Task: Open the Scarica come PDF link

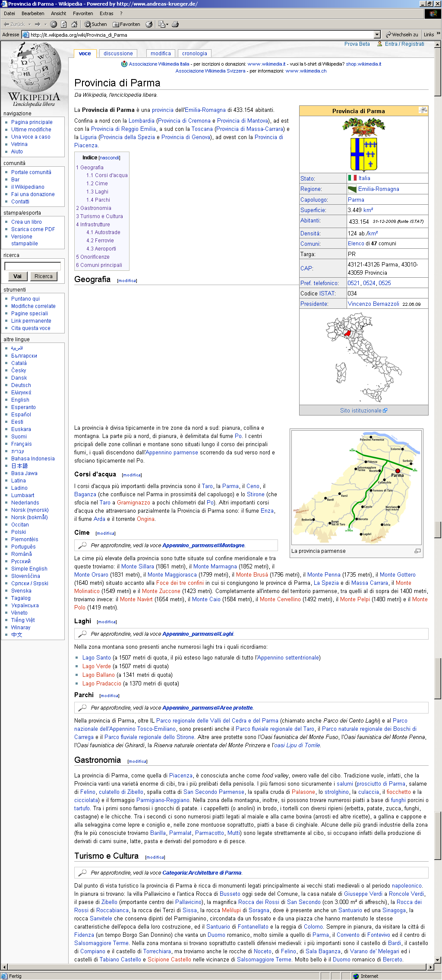Action: point(33,229)
